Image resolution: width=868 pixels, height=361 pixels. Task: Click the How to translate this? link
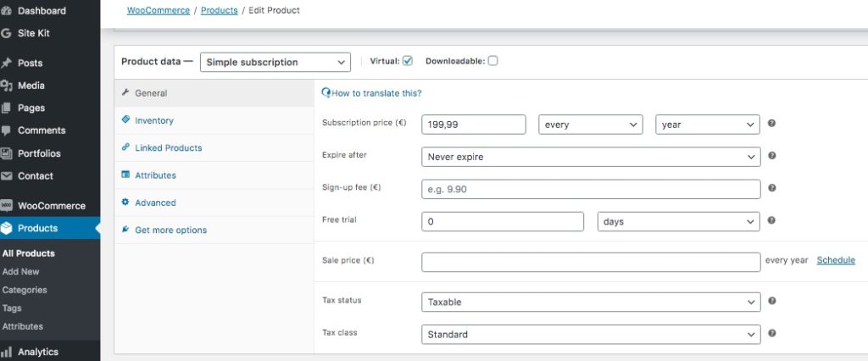tap(376, 93)
